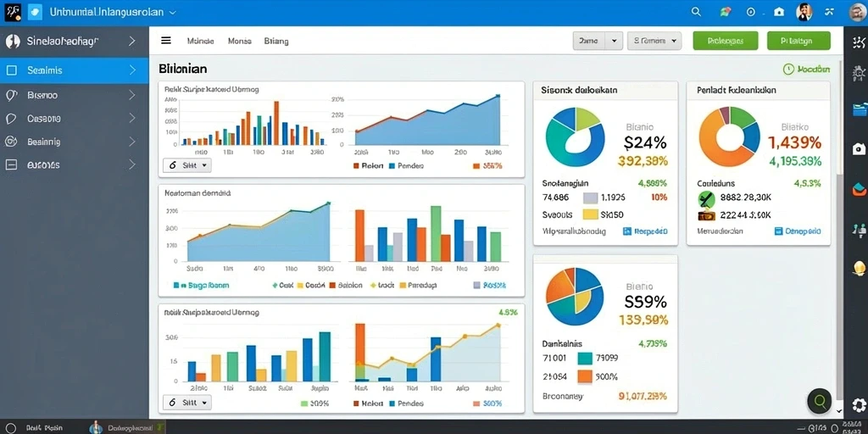Open the first chart's Sliit dropdown

click(187, 165)
